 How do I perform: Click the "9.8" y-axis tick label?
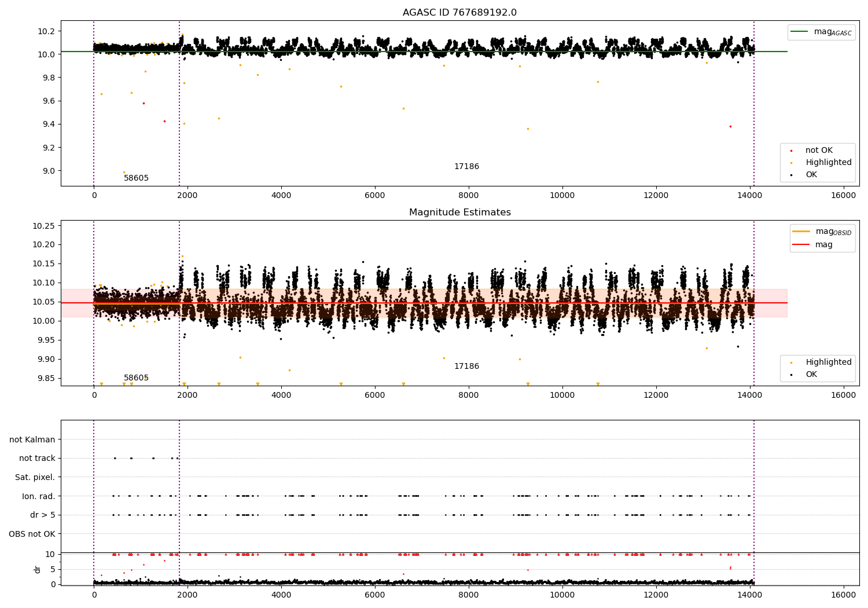point(49,78)
